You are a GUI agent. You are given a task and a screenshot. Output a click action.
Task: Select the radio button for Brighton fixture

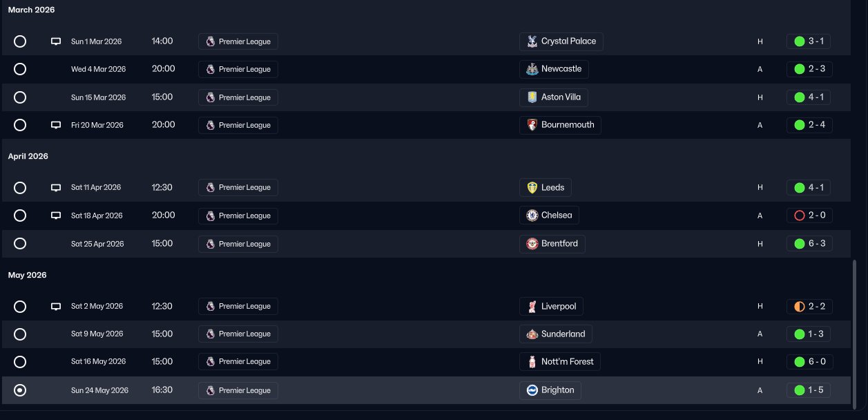pos(20,390)
